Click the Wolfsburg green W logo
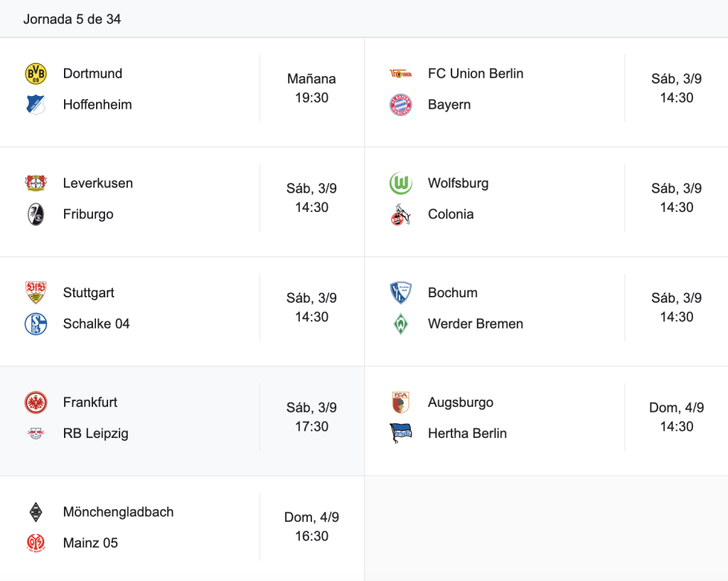Image resolution: width=728 pixels, height=581 pixels. pos(401,183)
